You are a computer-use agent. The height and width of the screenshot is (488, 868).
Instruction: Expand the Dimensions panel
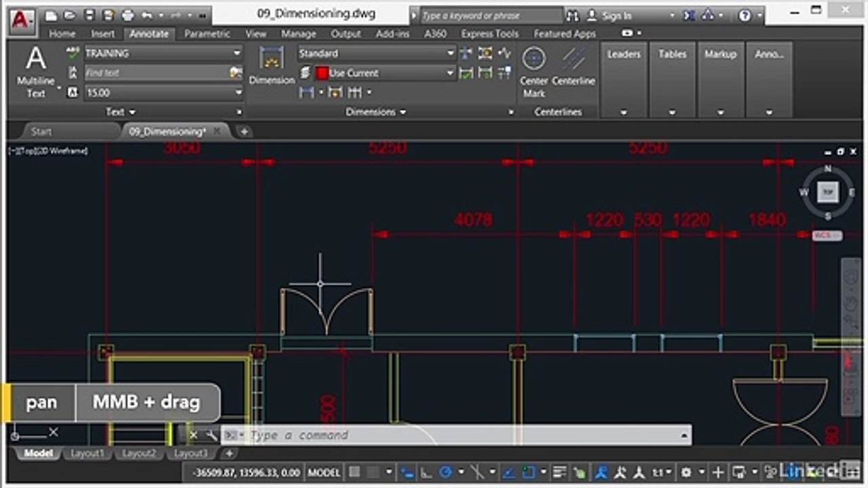[x=376, y=112]
